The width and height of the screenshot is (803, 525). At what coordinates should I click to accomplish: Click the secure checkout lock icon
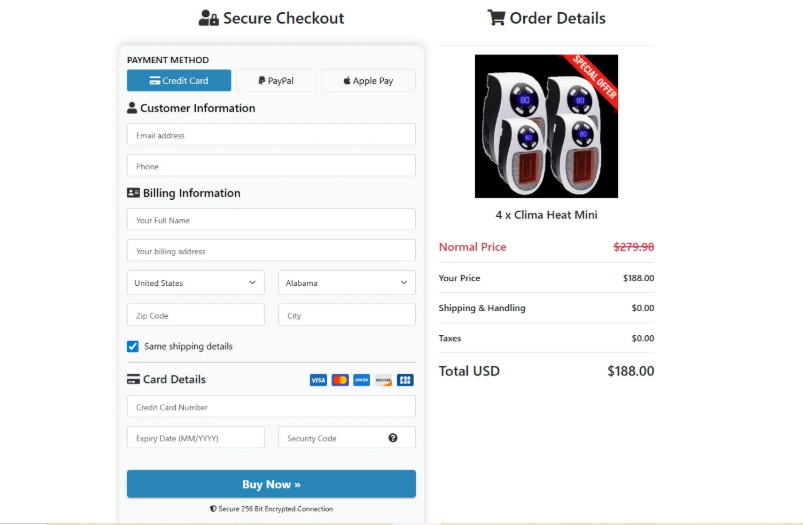[x=208, y=18]
